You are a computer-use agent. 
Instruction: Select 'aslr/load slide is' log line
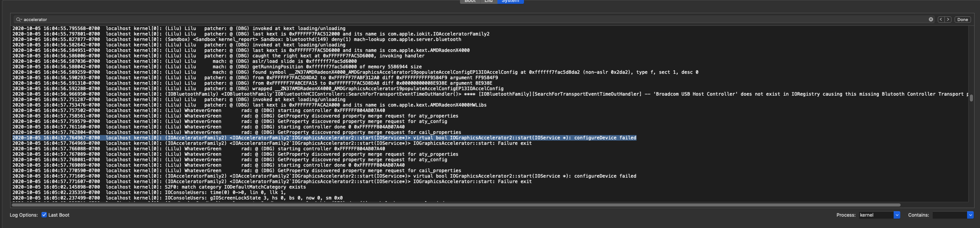coord(184,61)
